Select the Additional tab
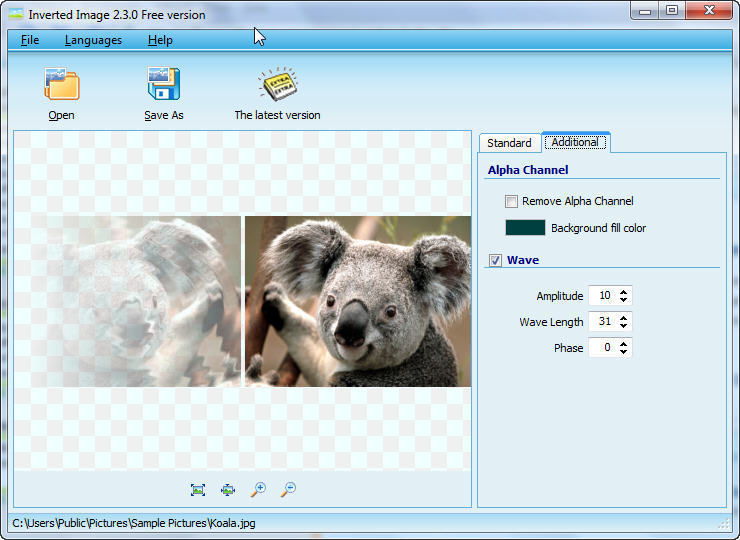Screen dimensions: 740x540 [x=575, y=142]
